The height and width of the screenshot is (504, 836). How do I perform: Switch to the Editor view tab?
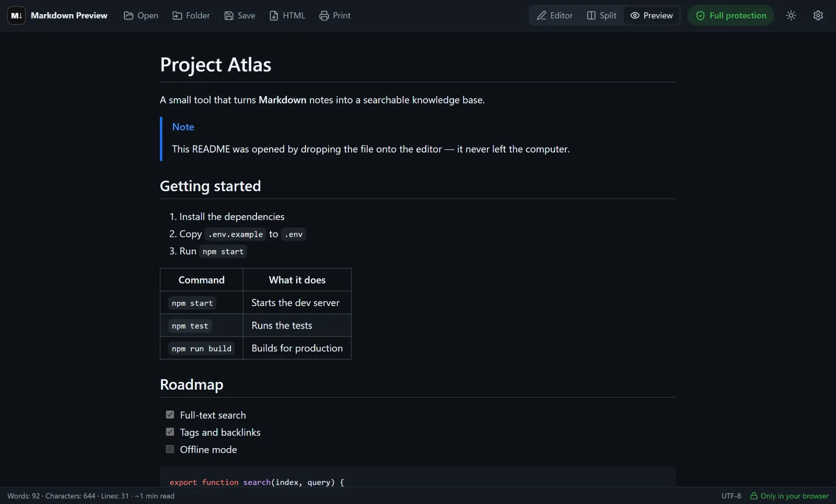tap(555, 16)
